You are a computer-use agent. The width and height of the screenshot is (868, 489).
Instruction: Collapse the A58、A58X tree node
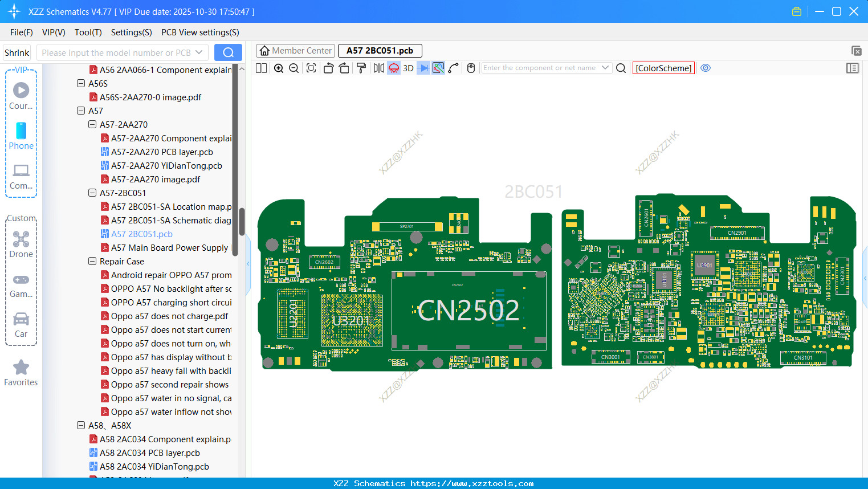click(x=81, y=425)
